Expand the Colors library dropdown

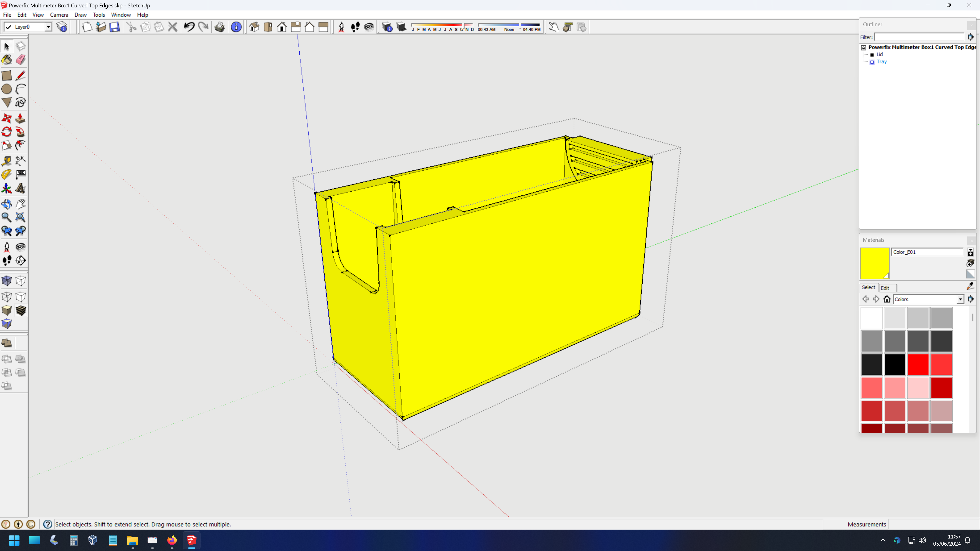click(x=960, y=299)
